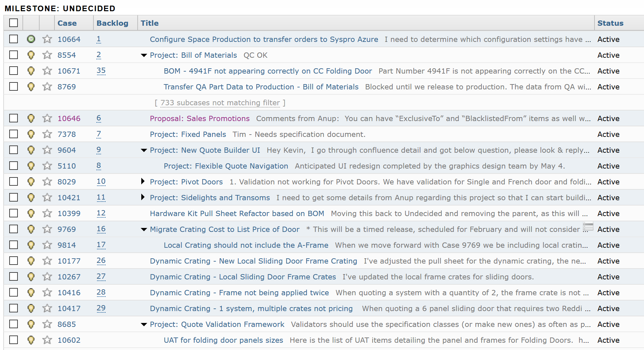Viewport: 644px width, 350px height.
Task: Click lightbulb icon for case 5110
Action: coord(31,166)
